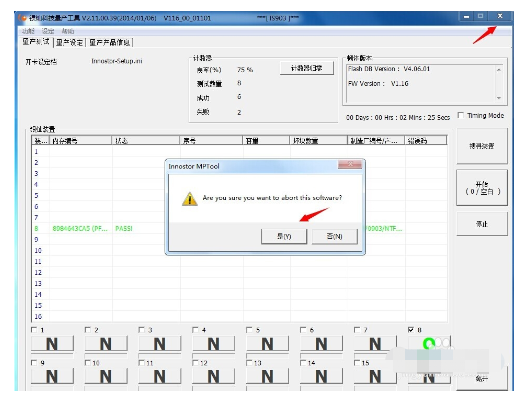Click firmware version box scroll-down arrow

point(499,98)
